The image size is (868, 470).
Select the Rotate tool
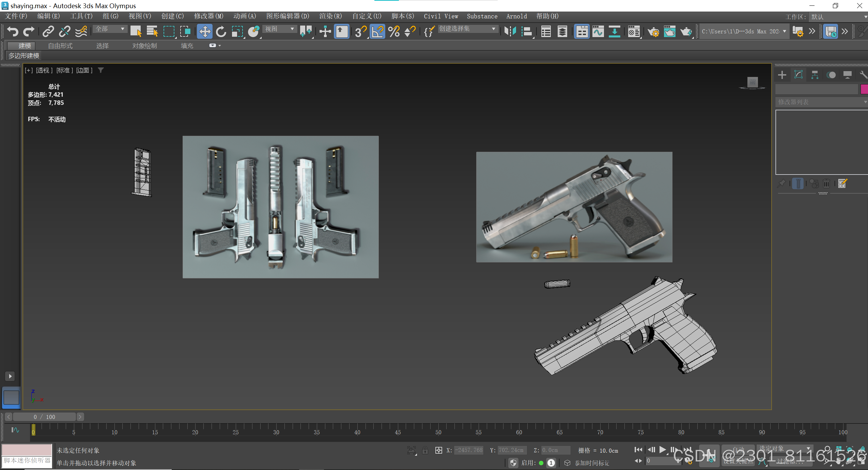point(221,32)
